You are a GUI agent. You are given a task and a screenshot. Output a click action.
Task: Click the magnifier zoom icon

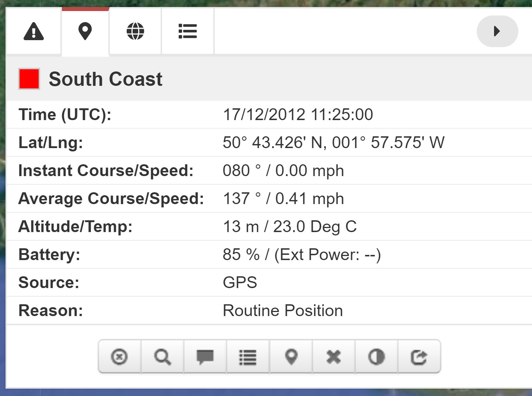[x=162, y=357]
